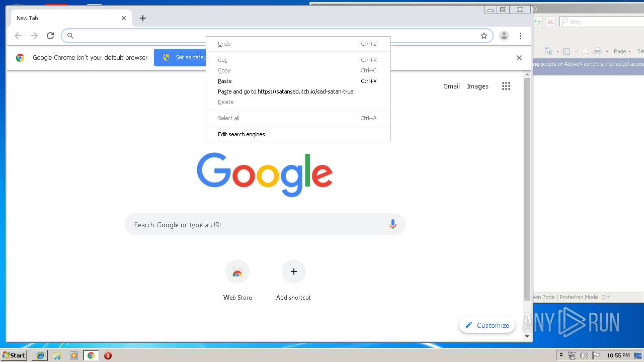
Task: Click the green refresh icon in Internet Explorer
Action: (538, 22)
